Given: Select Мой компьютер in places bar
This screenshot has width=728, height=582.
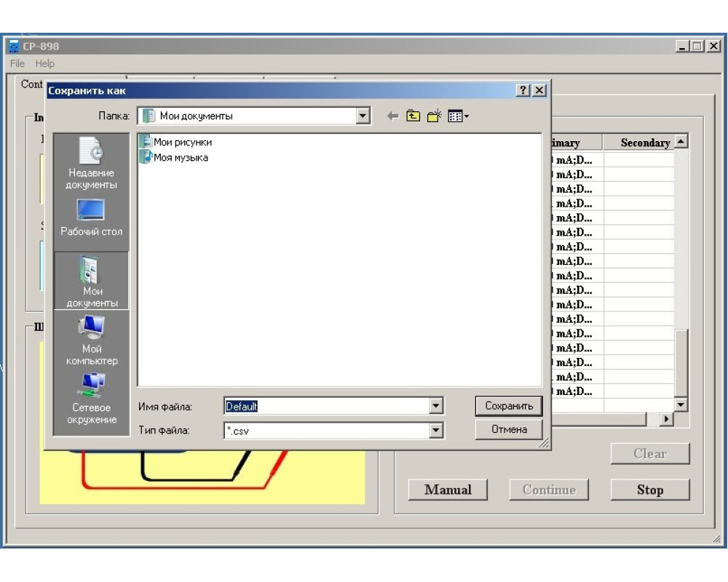Looking at the screenshot, I should [91, 340].
